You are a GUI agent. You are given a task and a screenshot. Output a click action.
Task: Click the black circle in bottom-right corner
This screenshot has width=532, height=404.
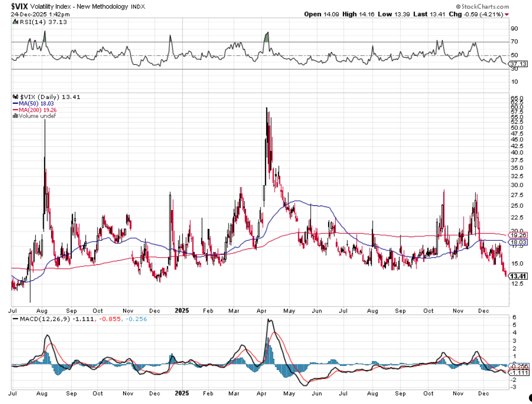coord(528,397)
